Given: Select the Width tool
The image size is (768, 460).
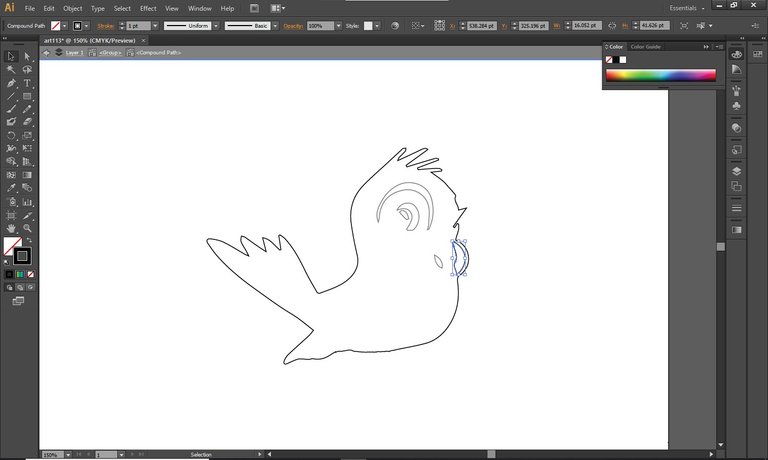Looking at the screenshot, I should point(11,148).
